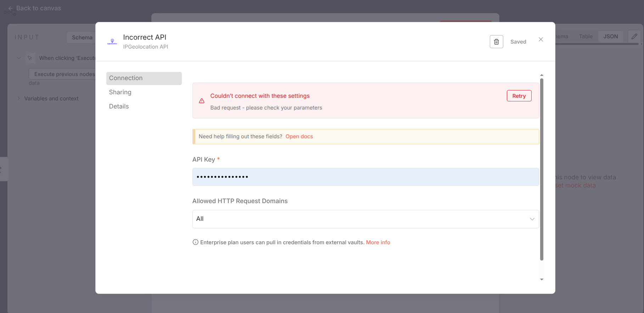Open the Details section
644x313 pixels.
pos(119,106)
